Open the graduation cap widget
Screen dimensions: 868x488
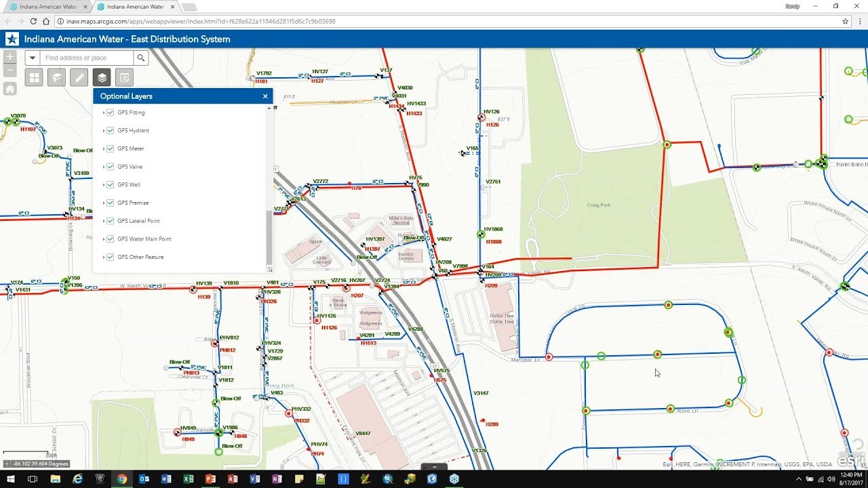pyautogui.click(x=57, y=77)
